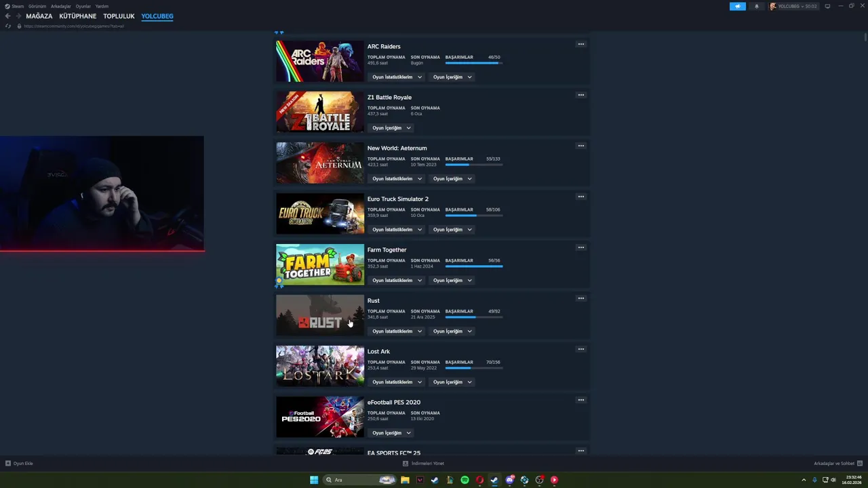The height and width of the screenshot is (488, 868).
Task: Expand Oyun İstatistiklerim for New World: Aeternum
Action: click(x=397, y=179)
